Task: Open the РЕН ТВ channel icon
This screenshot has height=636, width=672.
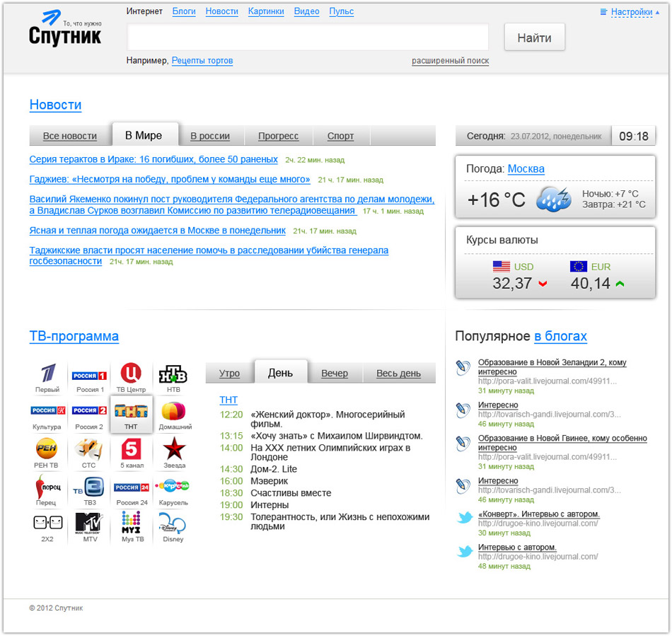Action: coord(47,449)
